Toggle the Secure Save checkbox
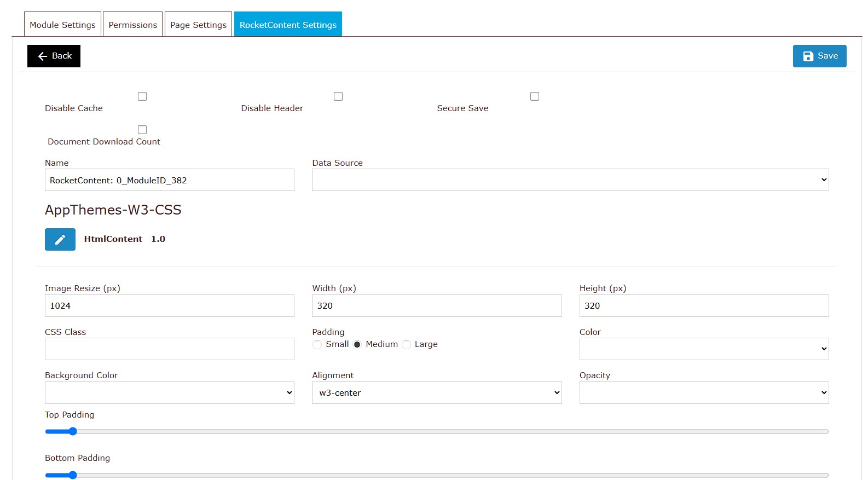 535,96
